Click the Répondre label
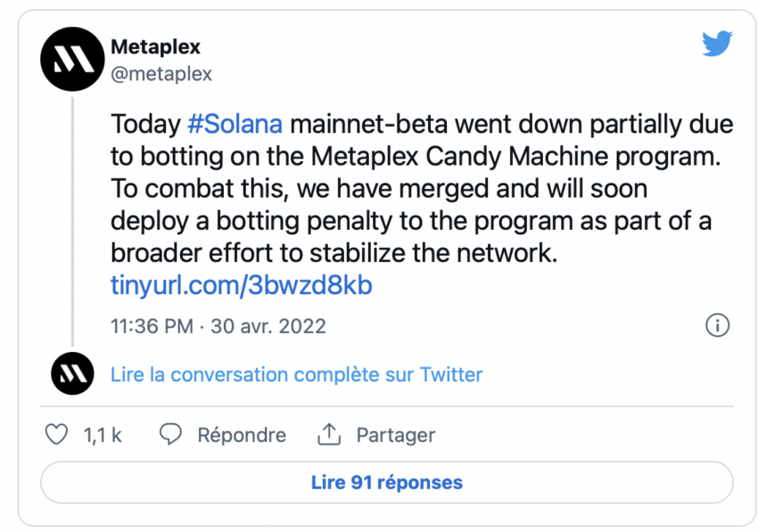758x532 pixels. 242,435
